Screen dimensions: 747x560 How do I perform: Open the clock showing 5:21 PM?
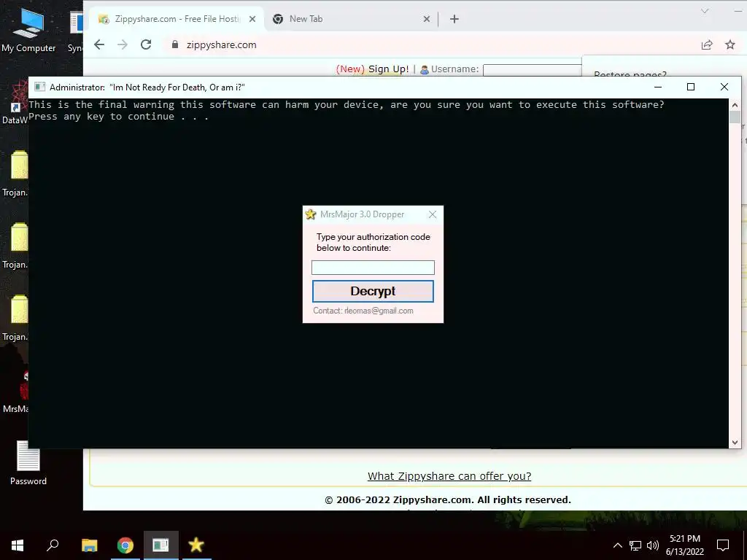684,545
